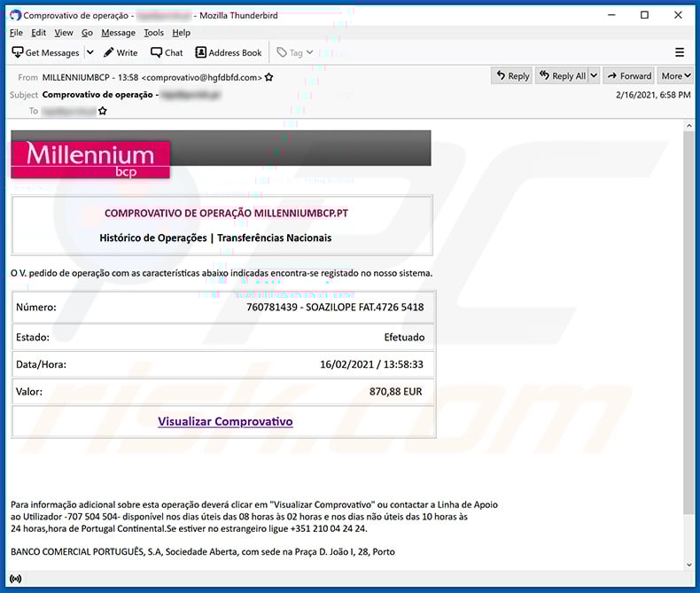Open the More actions dropdown
The image size is (700, 593).
tap(676, 76)
